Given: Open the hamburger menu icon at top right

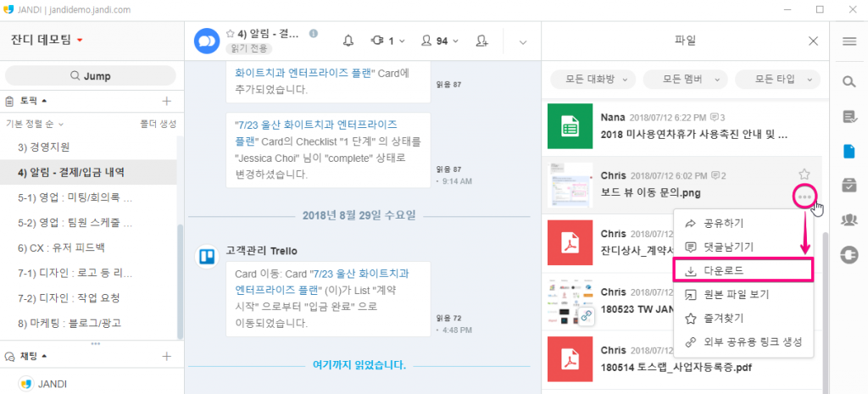Looking at the screenshot, I should click(x=849, y=41).
